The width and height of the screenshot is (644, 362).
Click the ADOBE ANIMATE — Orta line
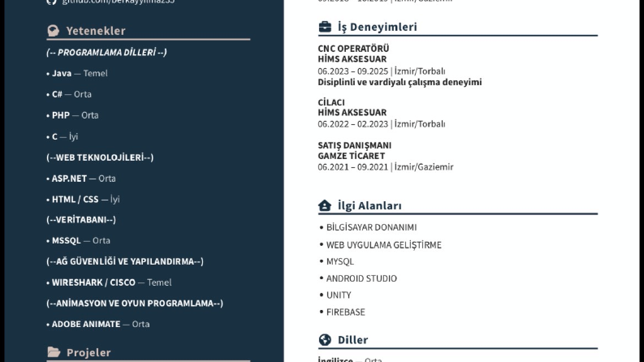pos(98,324)
